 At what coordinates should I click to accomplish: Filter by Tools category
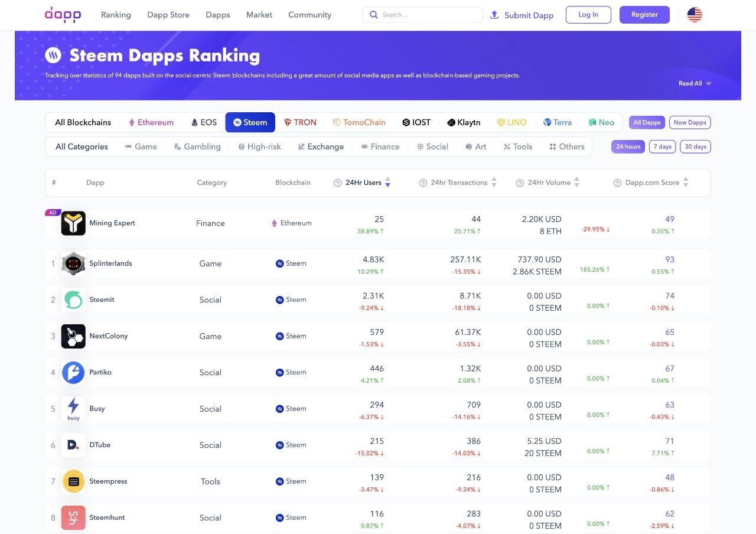[518, 146]
